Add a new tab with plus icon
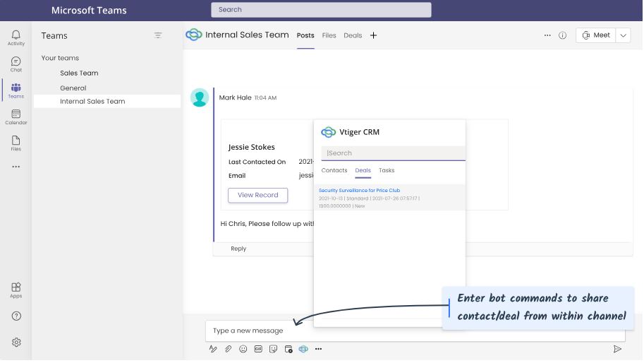 (x=373, y=35)
